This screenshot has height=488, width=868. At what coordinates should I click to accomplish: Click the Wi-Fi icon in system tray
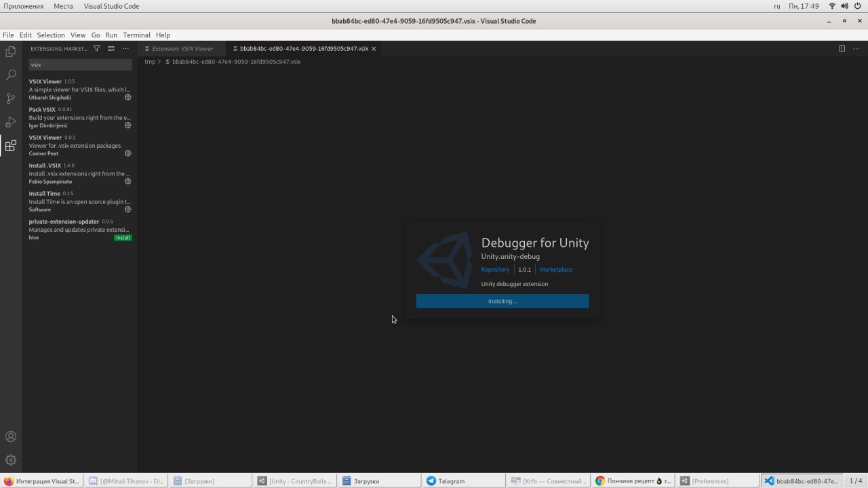pyautogui.click(x=831, y=6)
